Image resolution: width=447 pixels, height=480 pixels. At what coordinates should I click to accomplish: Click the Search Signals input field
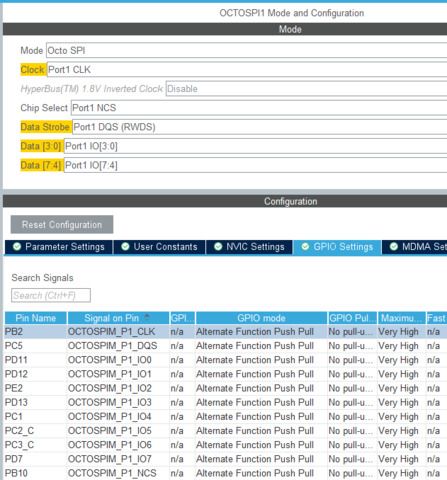[x=51, y=295]
